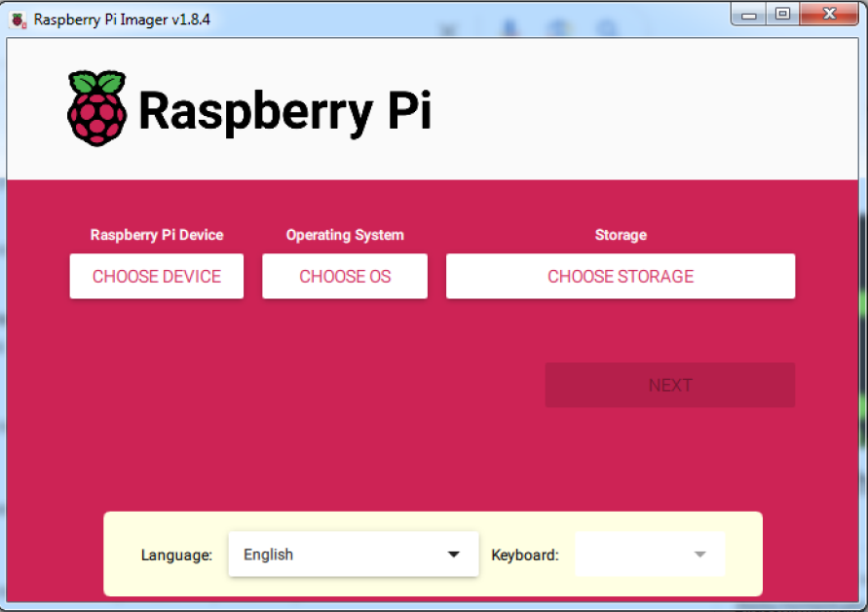Click the "Keyboard:" label

click(525, 555)
